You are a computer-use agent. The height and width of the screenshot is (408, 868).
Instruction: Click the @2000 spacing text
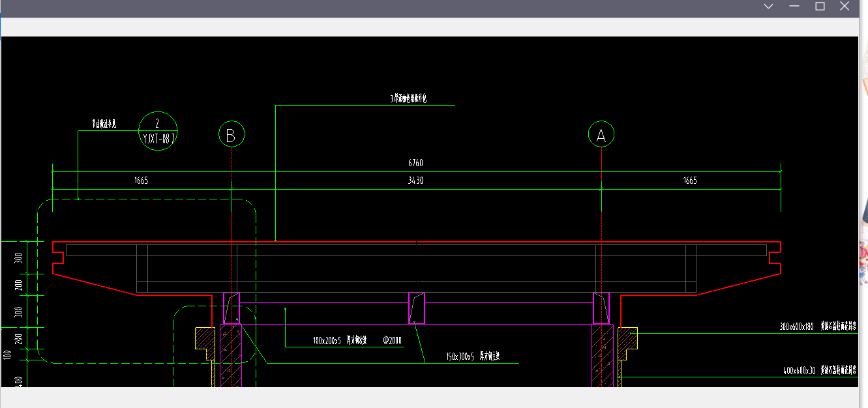pyautogui.click(x=393, y=340)
